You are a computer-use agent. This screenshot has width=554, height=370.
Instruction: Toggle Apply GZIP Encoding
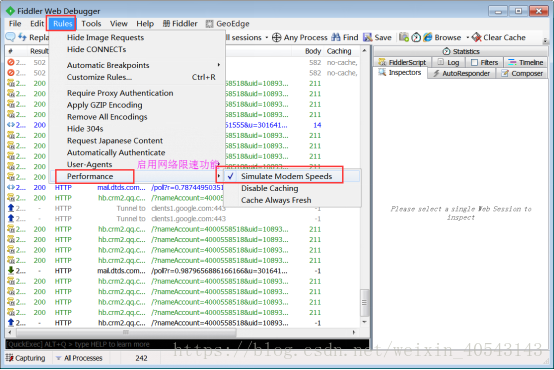(x=105, y=105)
